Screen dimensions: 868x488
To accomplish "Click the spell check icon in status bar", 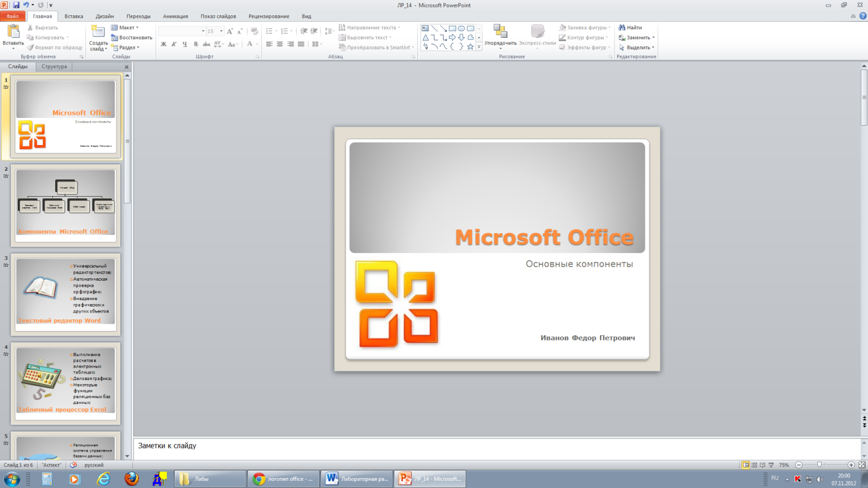I will [73, 465].
